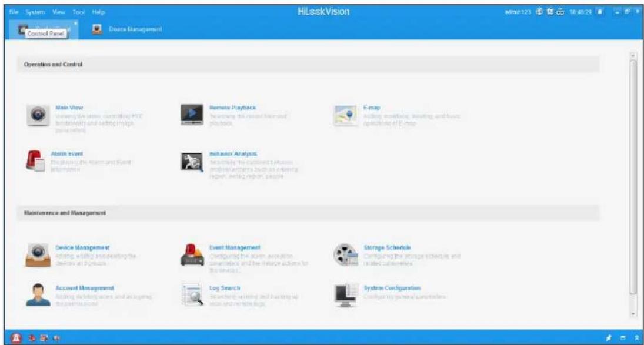Select the Control Panel tab
The image size is (644, 345).
(43, 29)
